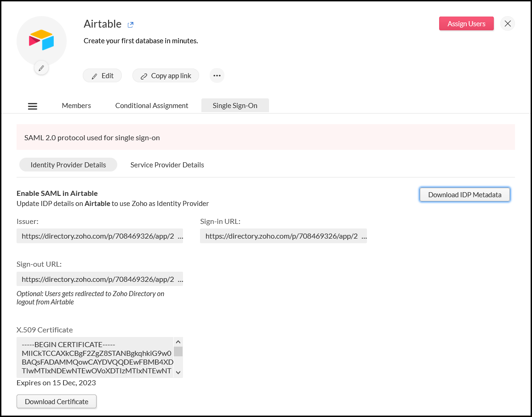Switch to the Members tab
The height and width of the screenshot is (417, 532).
click(76, 105)
